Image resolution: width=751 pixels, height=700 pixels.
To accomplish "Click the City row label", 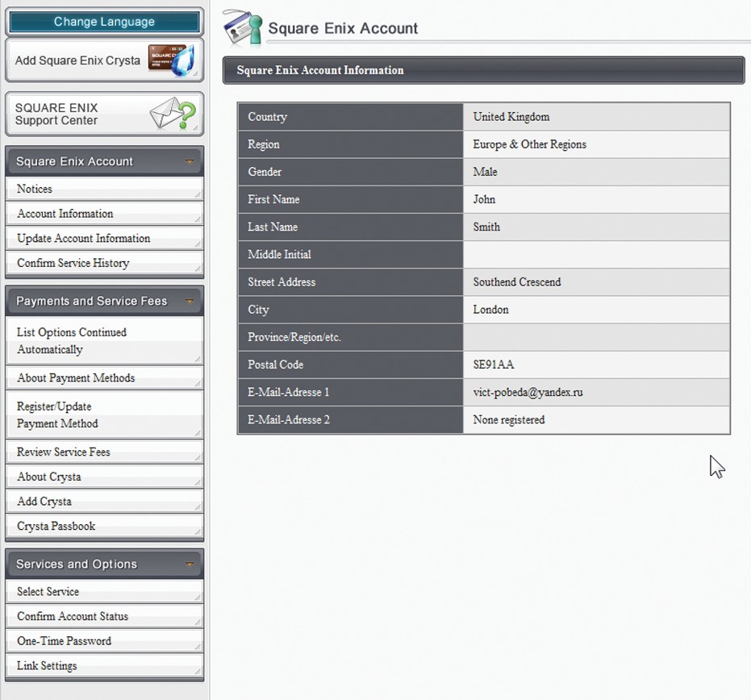I will click(258, 310).
